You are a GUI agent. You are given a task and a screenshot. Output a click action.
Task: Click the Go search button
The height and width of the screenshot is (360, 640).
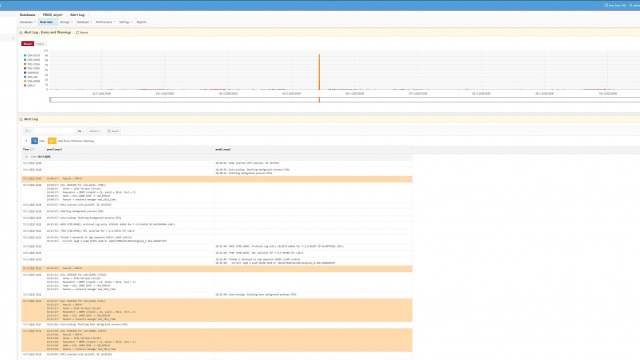(x=80, y=131)
